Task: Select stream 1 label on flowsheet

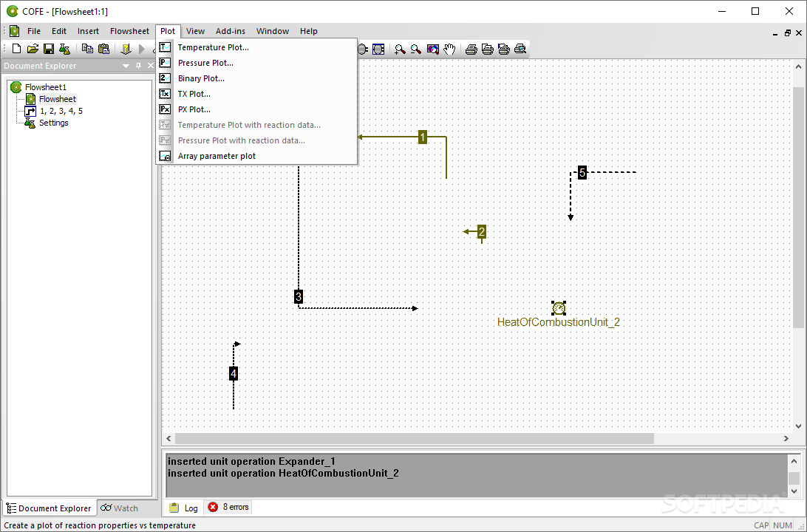Action: [x=423, y=137]
